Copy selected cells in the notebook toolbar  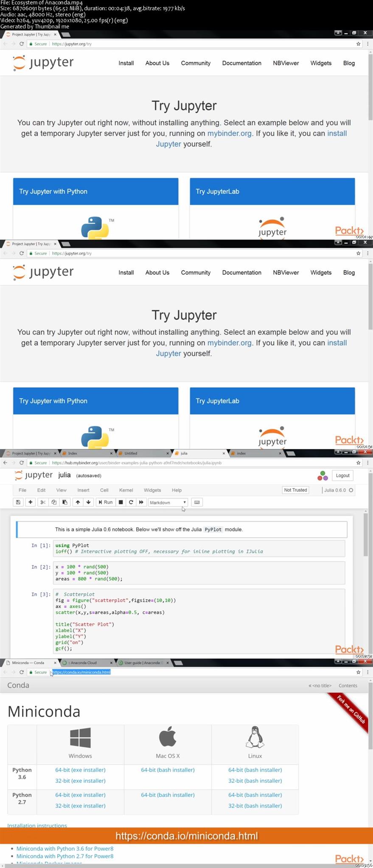click(x=54, y=502)
